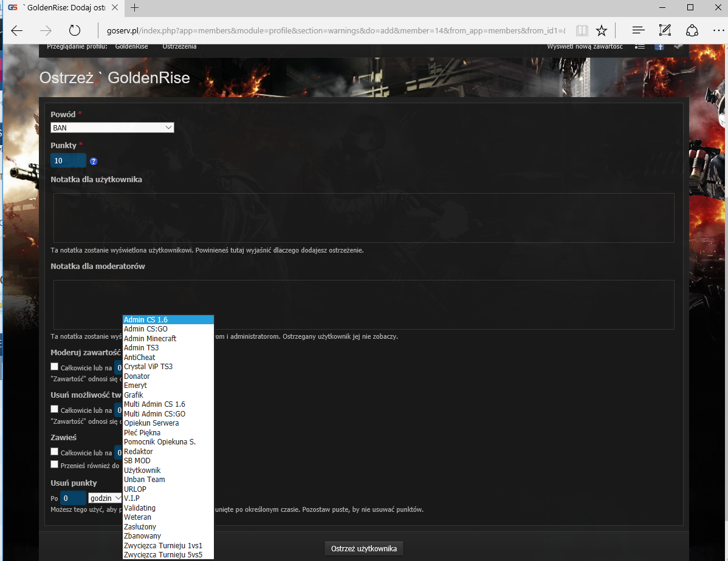Viewport: 728px width, 561px height.
Task: Enable the Zawieś 'Całkowicie lub na' checkbox
Action: point(55,452)
